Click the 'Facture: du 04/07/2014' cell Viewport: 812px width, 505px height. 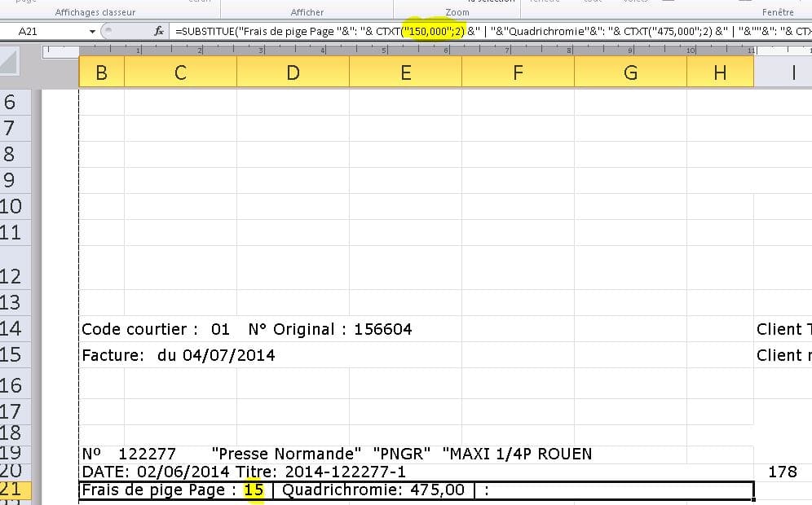[178, 355]
